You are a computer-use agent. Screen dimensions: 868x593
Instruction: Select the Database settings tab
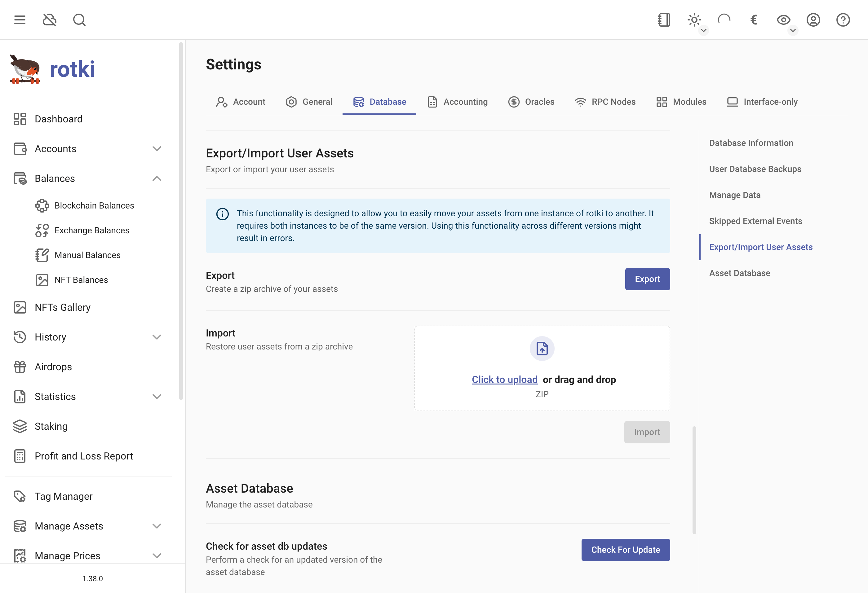coord(379,102)
